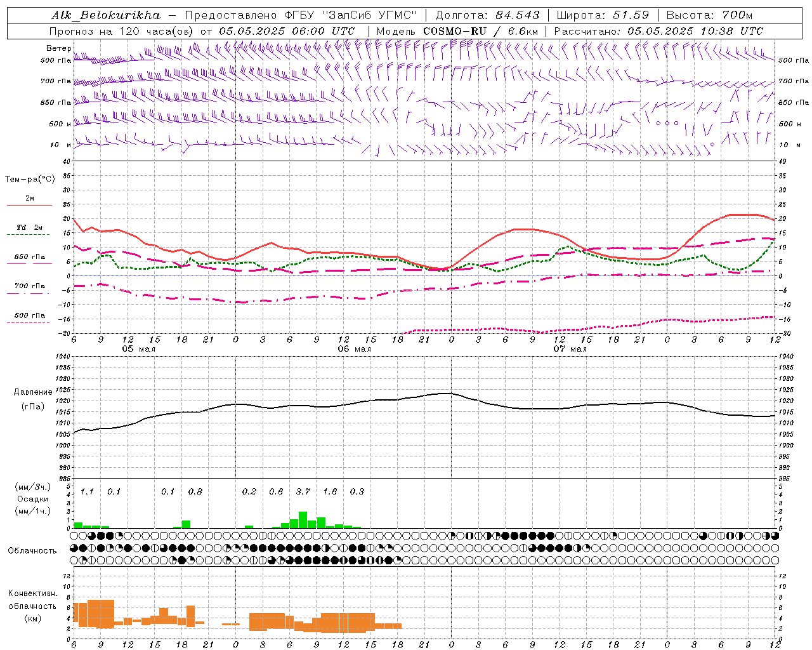Click the 'Облачность' cloudiness label
Screen dimensions: 812x650
(x=32, y=551)
